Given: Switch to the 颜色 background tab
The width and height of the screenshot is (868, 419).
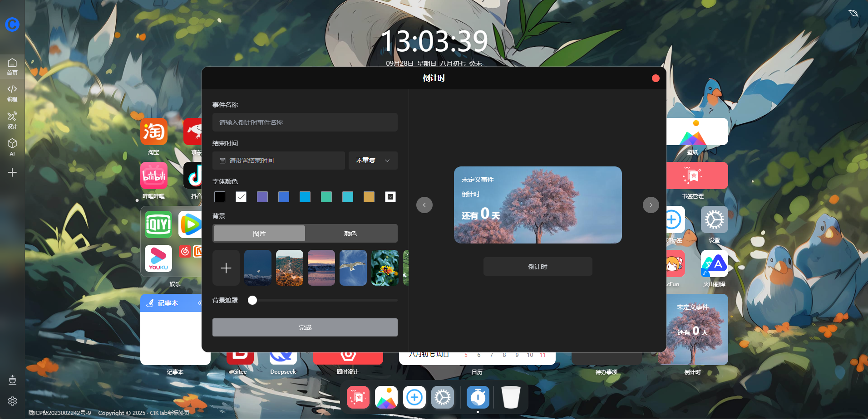Looking at the screenshot, I should 350,234.
